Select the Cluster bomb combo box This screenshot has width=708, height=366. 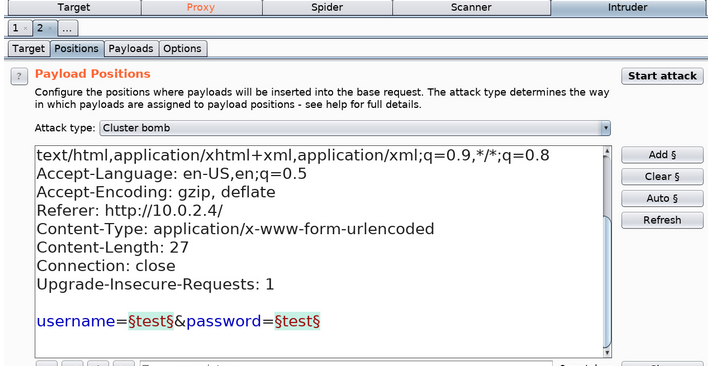tap(355, 128)
